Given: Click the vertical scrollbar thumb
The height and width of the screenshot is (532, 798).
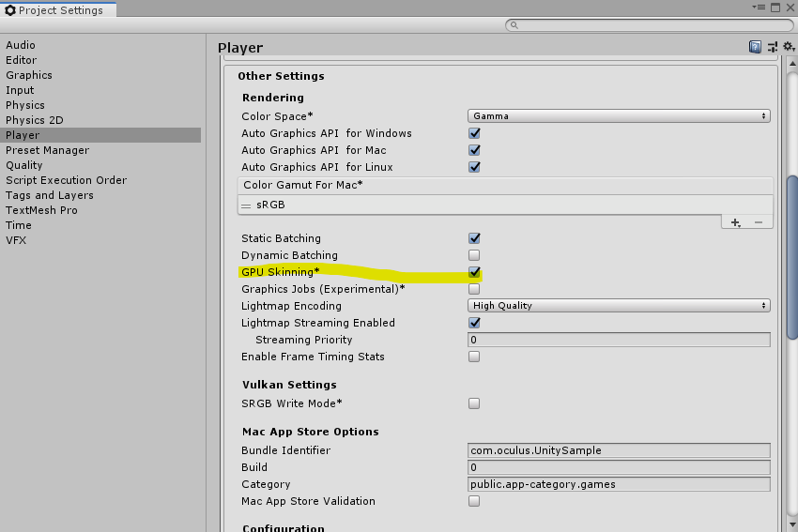Looking at the screenshot, I should (791, 257).
